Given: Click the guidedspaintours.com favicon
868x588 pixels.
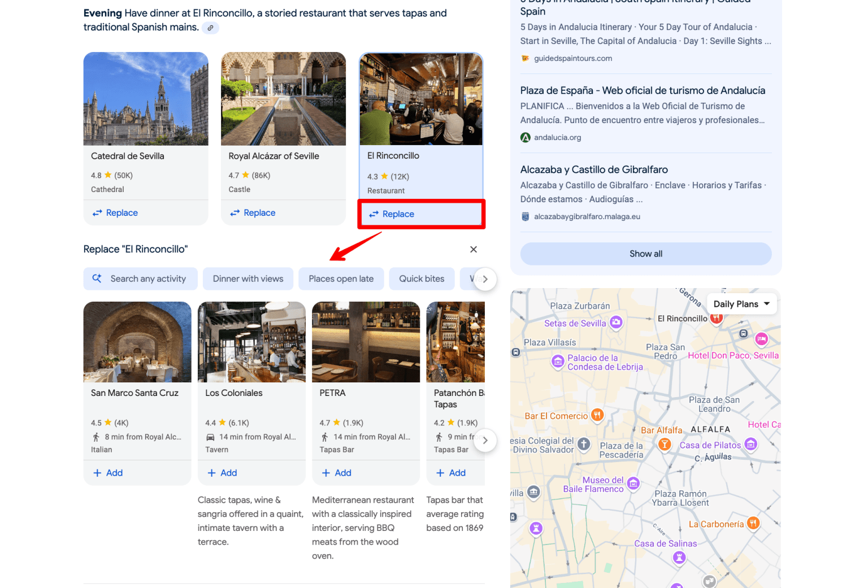Looking at the screenshot, I should [526, 58].
